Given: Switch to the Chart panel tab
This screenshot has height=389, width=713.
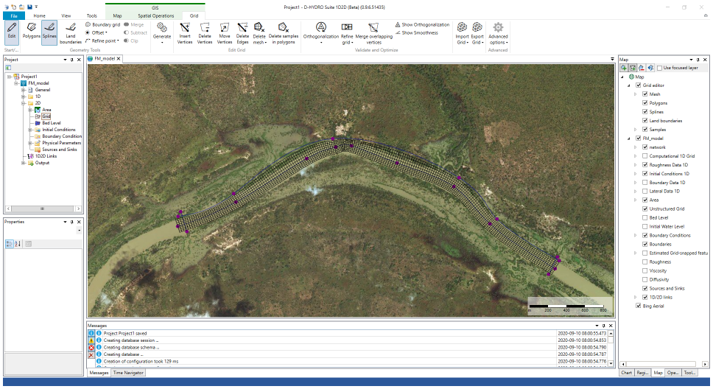Looking at the screenshot, I should (627, 373).
